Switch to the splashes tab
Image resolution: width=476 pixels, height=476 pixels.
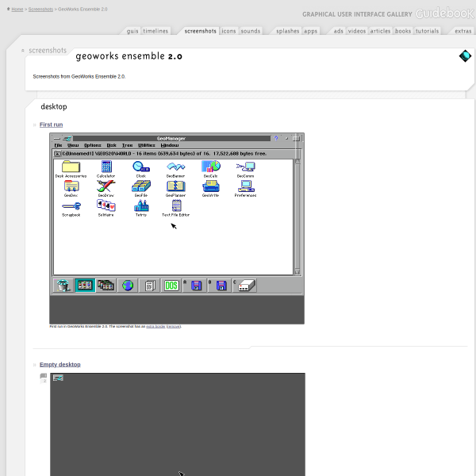[x=287, y=31]
